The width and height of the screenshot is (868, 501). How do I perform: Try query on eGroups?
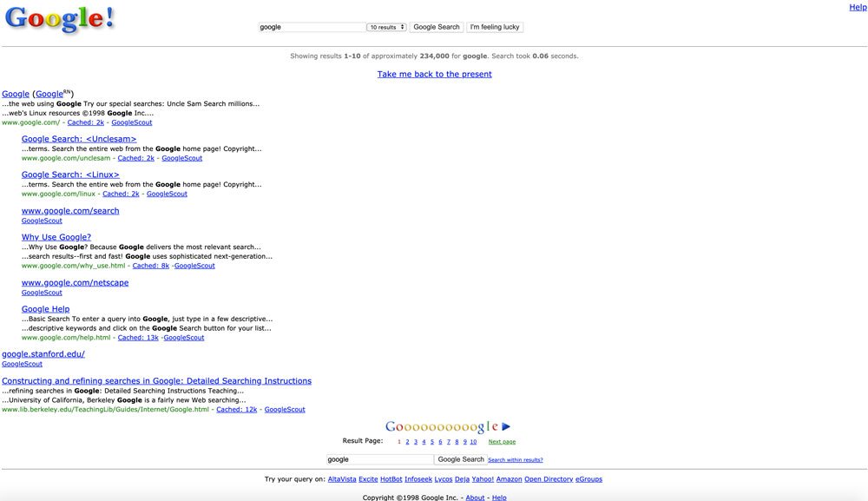[589, 479]
